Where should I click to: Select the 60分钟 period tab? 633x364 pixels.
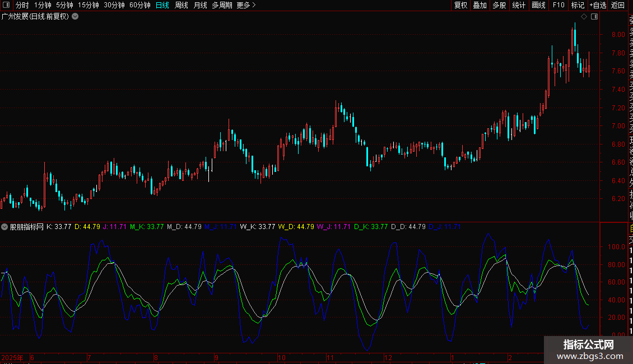[139, 5]
